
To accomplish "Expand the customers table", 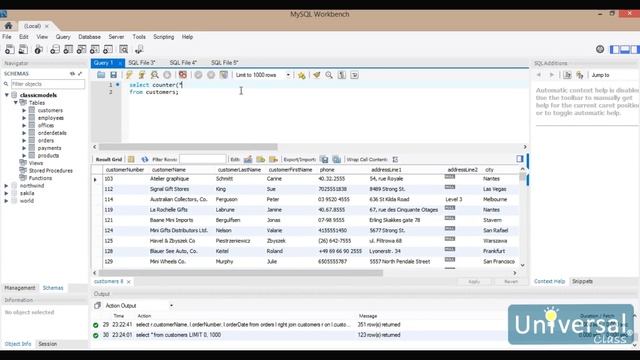I will (24, 110).
